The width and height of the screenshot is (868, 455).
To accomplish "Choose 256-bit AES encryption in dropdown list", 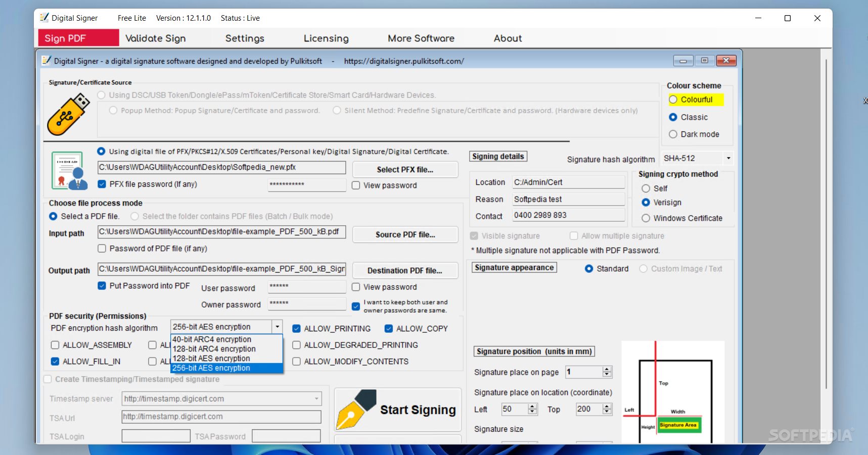I will (226, 368).
